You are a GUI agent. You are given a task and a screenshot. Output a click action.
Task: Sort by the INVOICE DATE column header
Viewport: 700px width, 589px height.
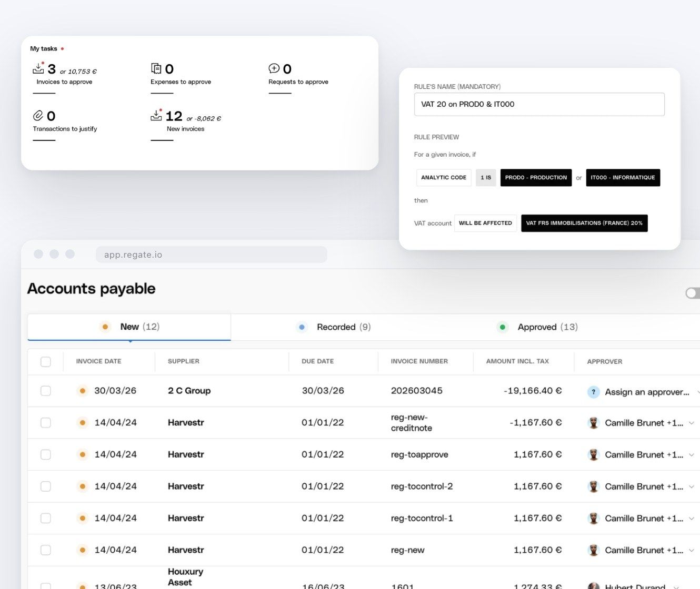point(98,361)
